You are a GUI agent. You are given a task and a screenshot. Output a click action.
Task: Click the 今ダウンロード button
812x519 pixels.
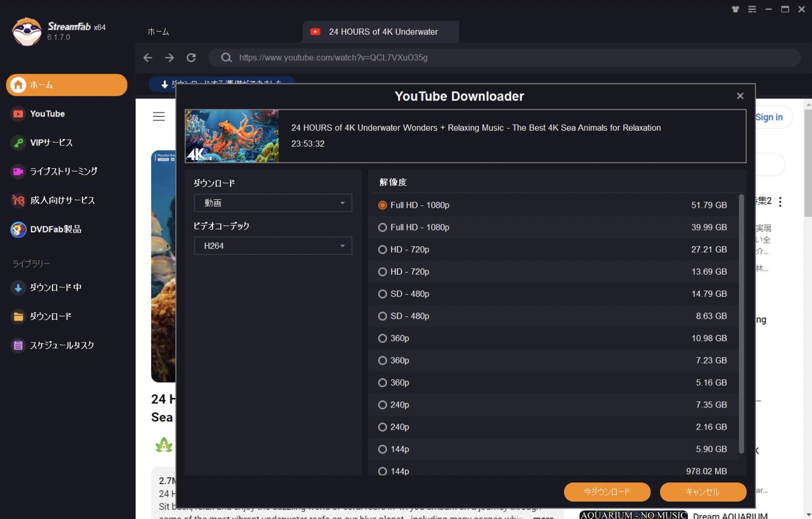point(607,492)
